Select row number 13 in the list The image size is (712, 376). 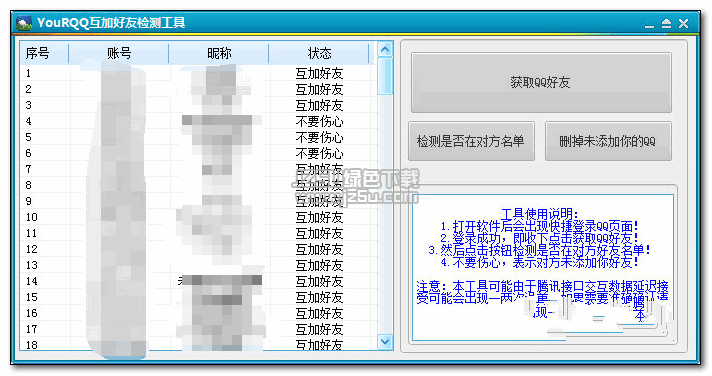[x=198, y=265]
